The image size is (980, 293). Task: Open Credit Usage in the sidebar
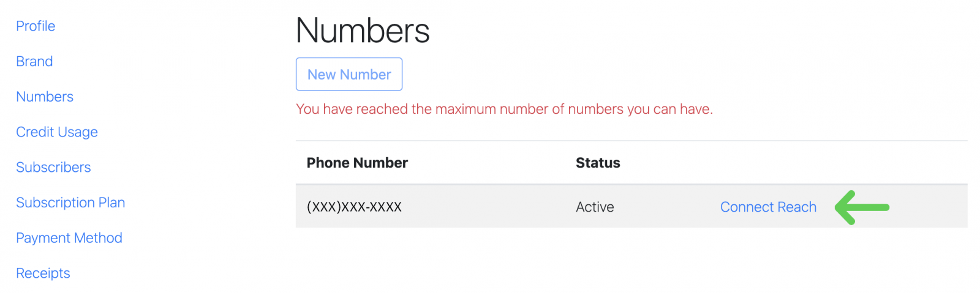[x=57, y=132]
